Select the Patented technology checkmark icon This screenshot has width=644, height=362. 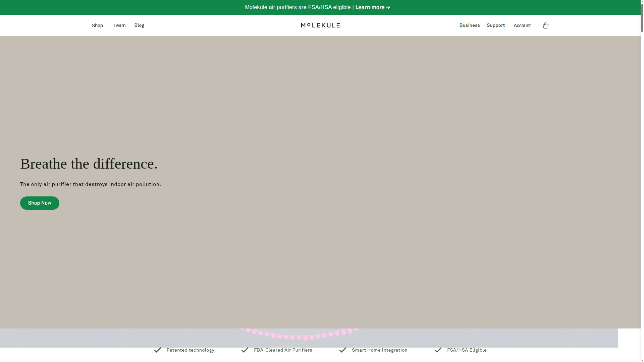pos(157,350)
